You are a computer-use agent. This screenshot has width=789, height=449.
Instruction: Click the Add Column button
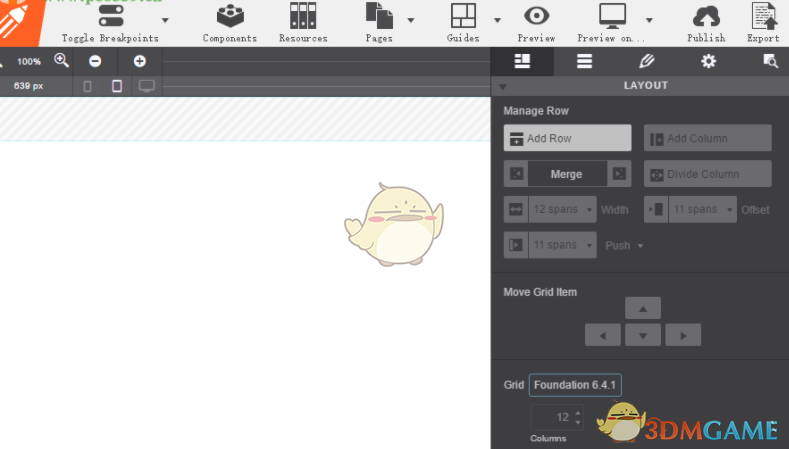[x=707, y=138]
